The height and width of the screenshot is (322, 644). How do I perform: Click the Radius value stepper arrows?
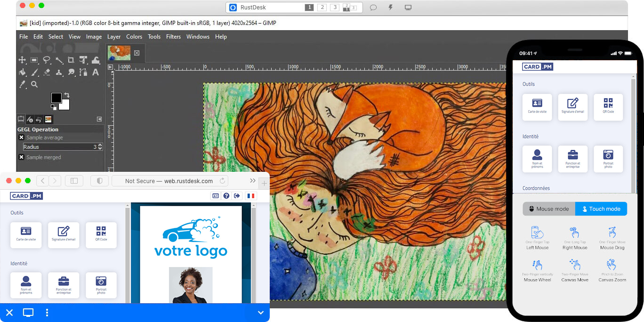100,147
